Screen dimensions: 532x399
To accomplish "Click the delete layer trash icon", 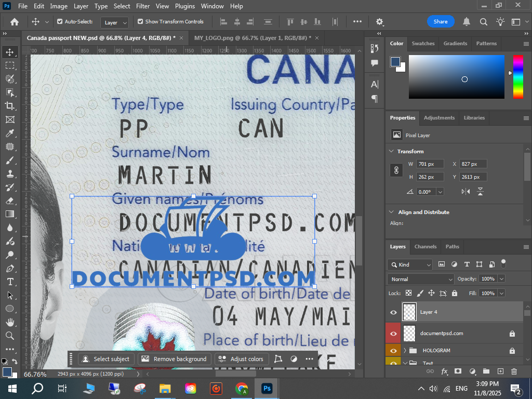I will [x=514, y=371].
